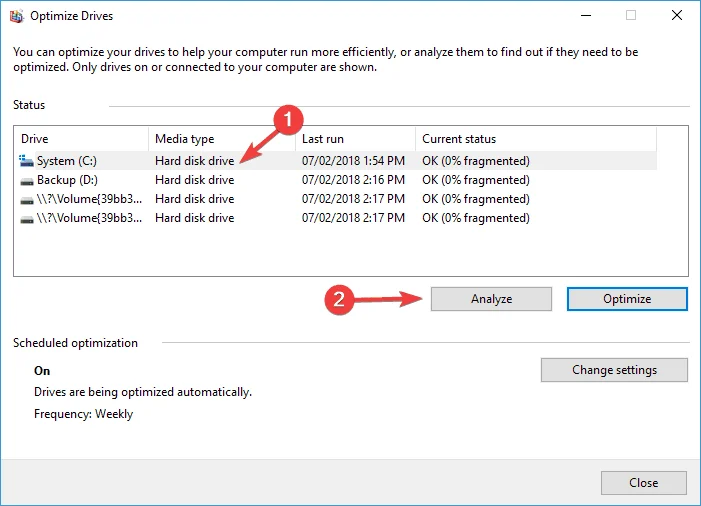This screenshot has height=506, width=701.
Task: Open Change settings for scheduled optimization
Action: coord(614,370)
